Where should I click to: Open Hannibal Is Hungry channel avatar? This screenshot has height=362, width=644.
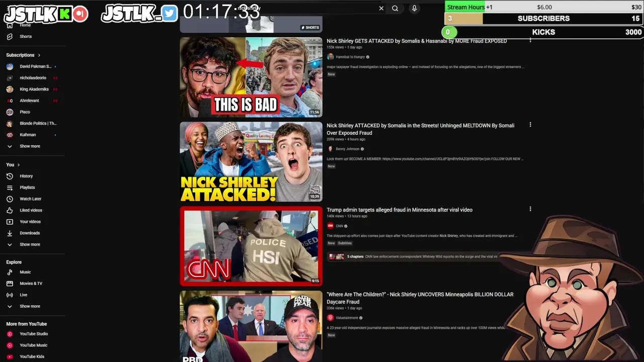(330, 57)
